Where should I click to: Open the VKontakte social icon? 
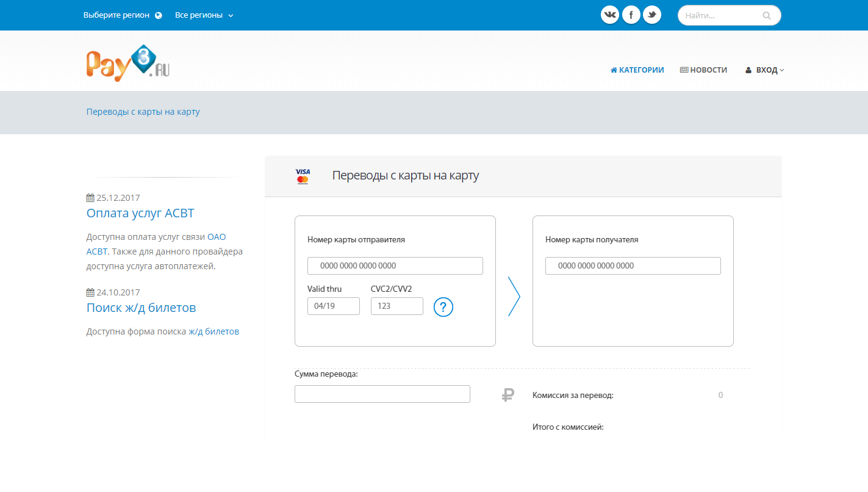tap(609, 14)
